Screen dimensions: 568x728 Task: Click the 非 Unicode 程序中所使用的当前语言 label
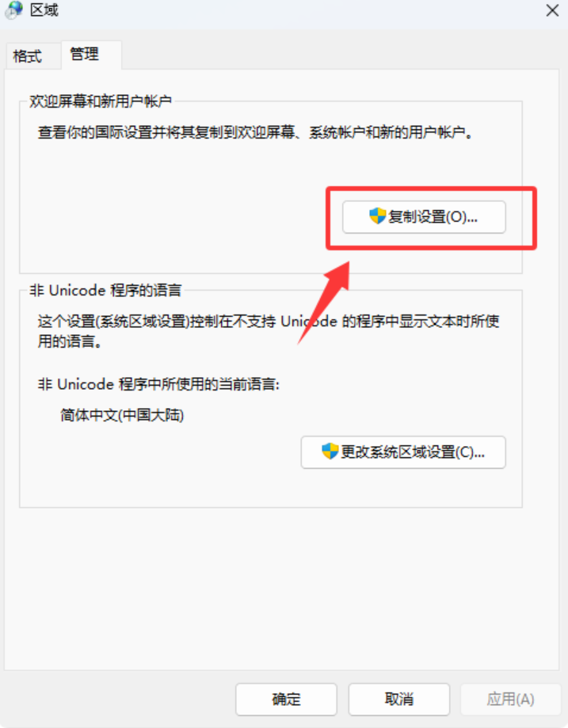click(x=158, y=384)
